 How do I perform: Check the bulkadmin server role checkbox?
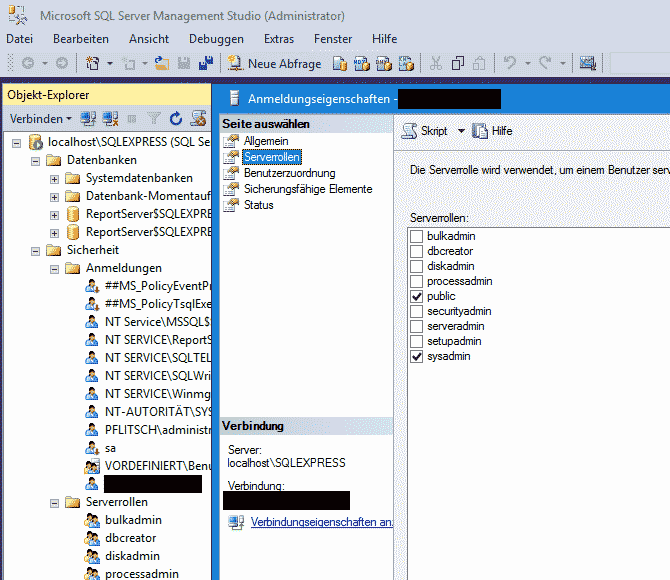coord(417,236)
